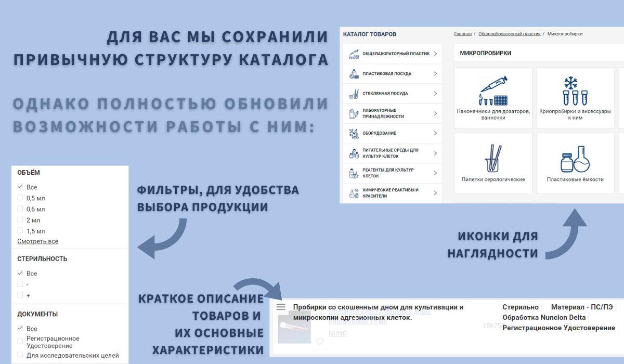Open the NUNC brand link

[x=336, y=333]
